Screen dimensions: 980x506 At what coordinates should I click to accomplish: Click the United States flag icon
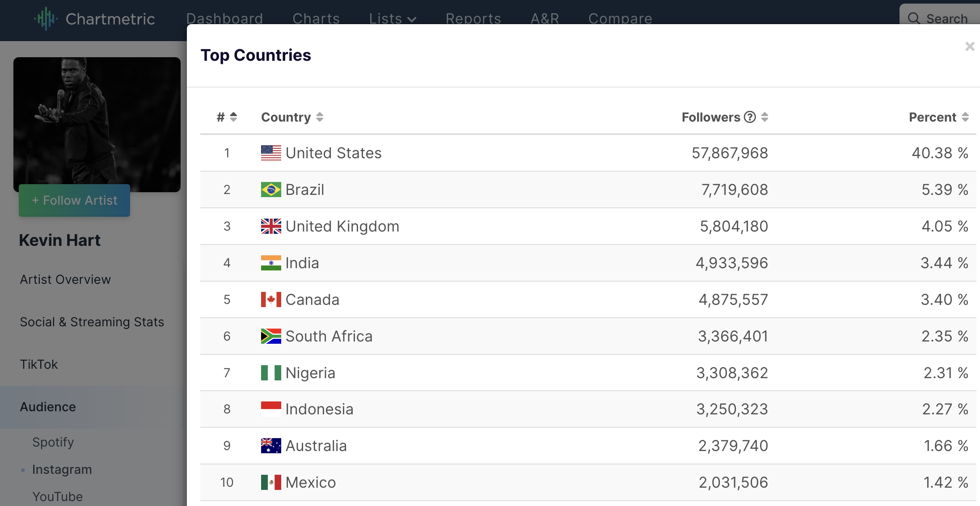tap(271, 153)
